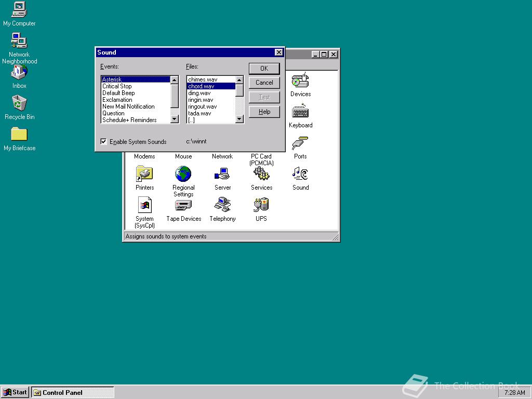Click the Events list scrollbar thumb
Viewport: 532px width, 399px height.
[175, 96]
